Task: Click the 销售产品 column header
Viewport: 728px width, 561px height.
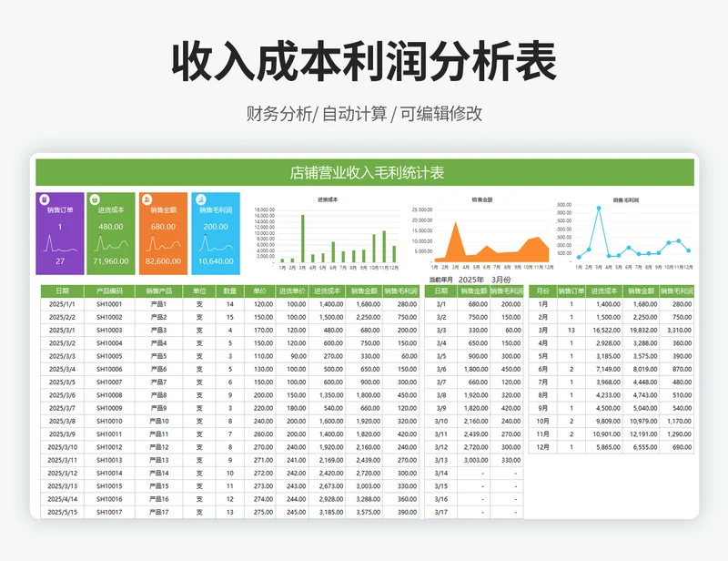Action: (158, 291)
